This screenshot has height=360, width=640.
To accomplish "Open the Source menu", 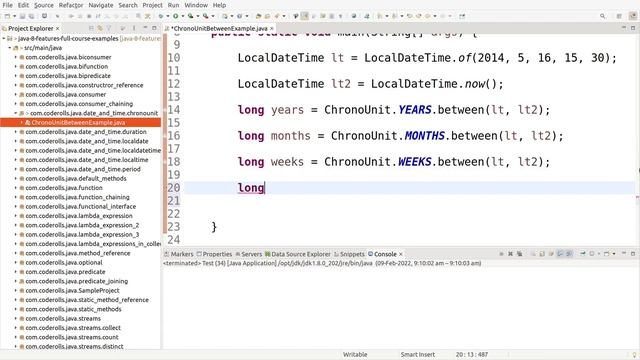I will pyautogui.click(x=44, y=5).
